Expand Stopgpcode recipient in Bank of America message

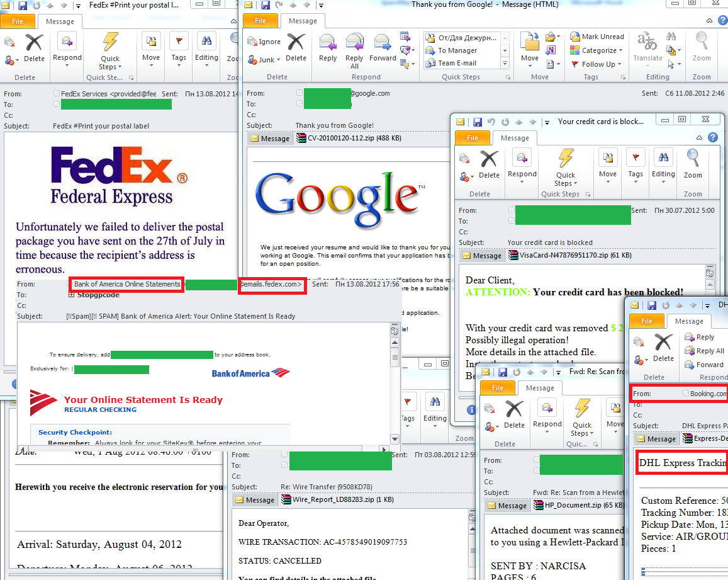pos(71,295)
